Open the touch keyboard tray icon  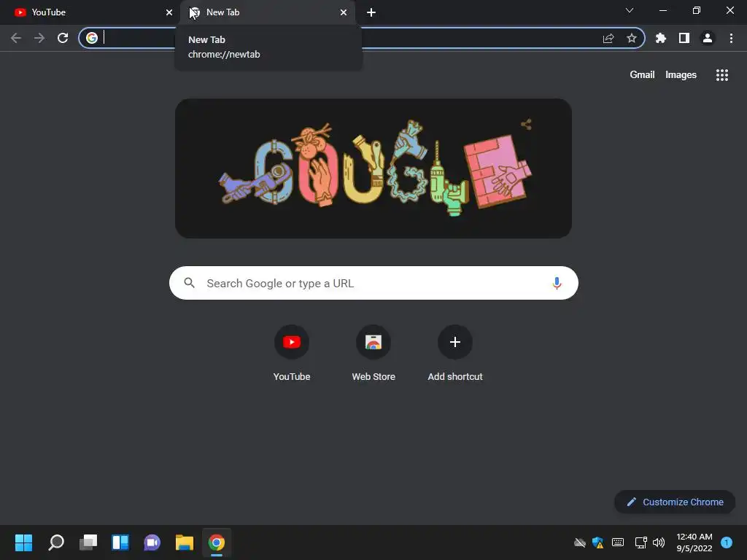[618, 542]
